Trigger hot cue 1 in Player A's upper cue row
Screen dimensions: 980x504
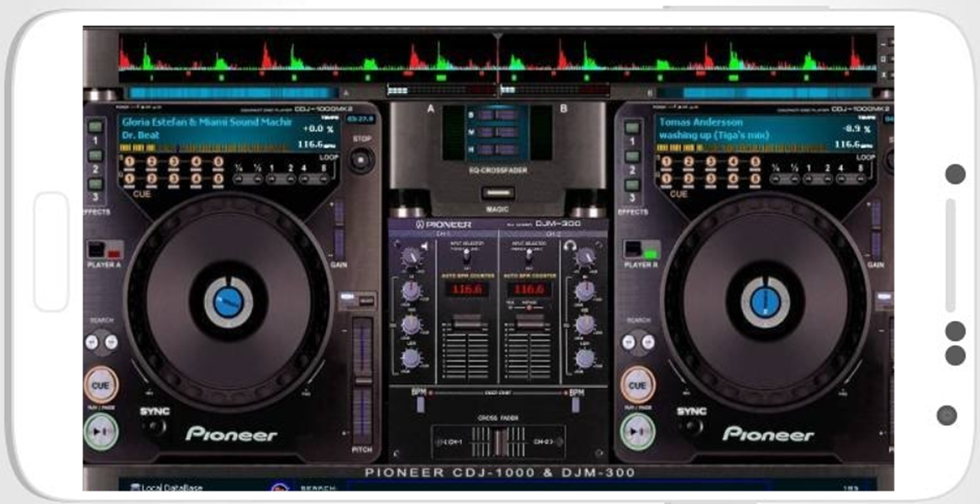tap(129, 162)
